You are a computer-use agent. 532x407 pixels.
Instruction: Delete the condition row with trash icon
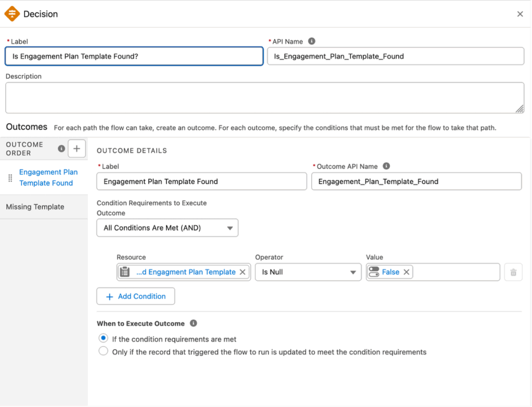(x=513, y=272)
